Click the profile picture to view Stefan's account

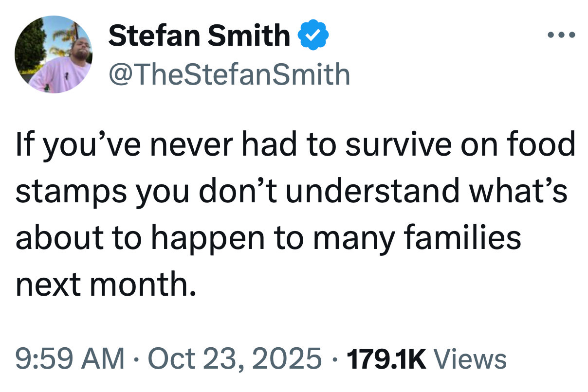(x=54, y=54)
